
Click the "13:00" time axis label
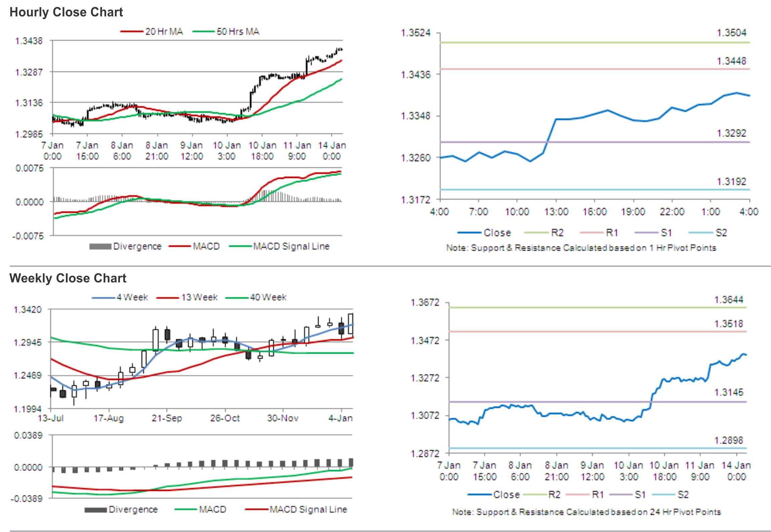pyautogui.click(x=556, y=212)
